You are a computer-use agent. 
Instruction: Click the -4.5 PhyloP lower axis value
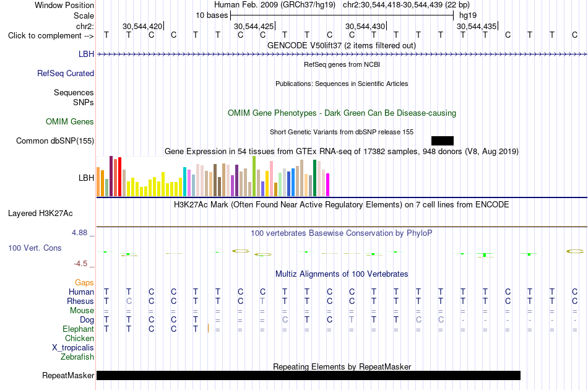click(80, 264)
